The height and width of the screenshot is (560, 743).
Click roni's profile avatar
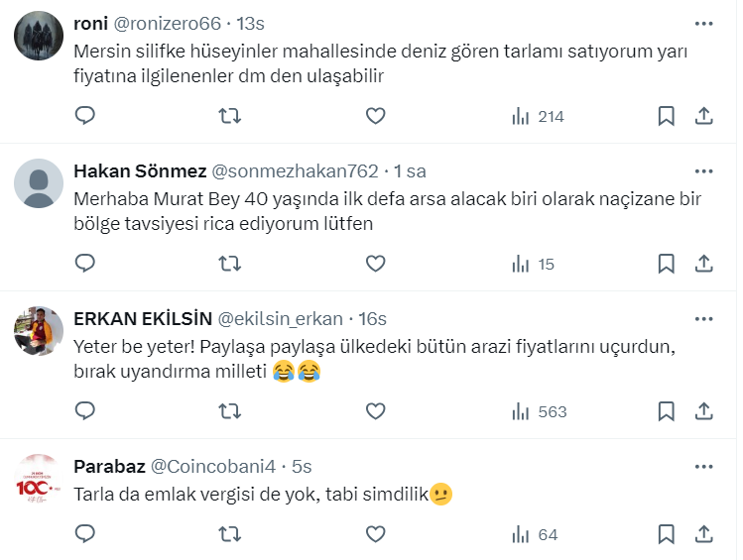click(x=40, y=36)
